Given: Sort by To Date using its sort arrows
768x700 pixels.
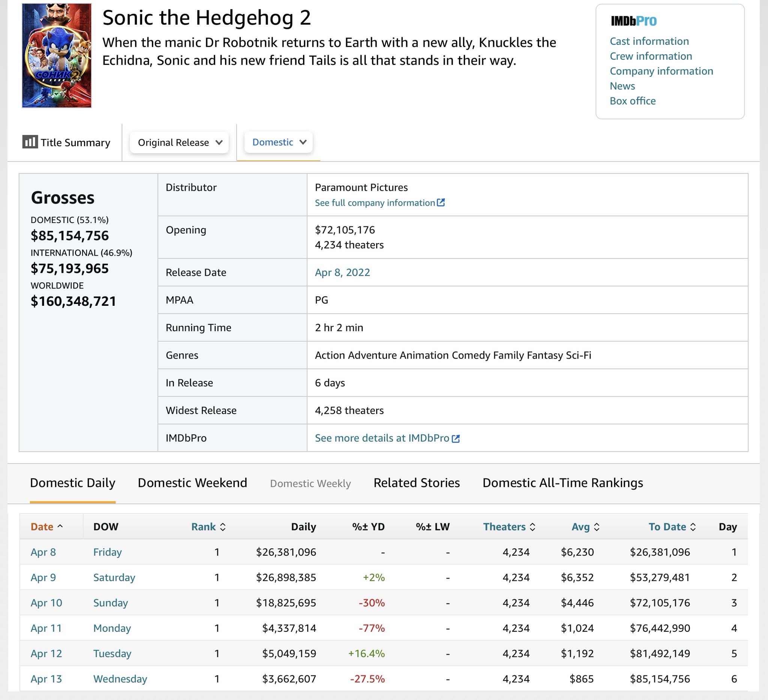Looking at the screenshot, I should coord(693,527).
